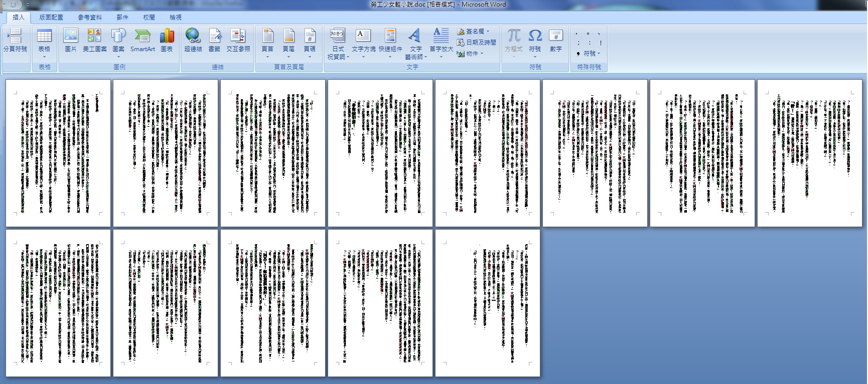This screenshot has height=384, width=868.
Task: Expand the 表格 table dropdown
Action: tap(44, 52)
